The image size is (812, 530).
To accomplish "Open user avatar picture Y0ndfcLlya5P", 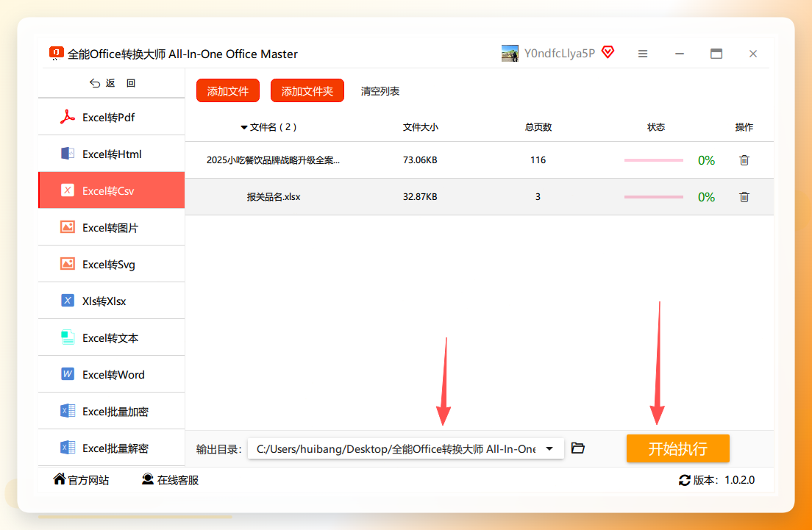I will (x=510, y=54).
